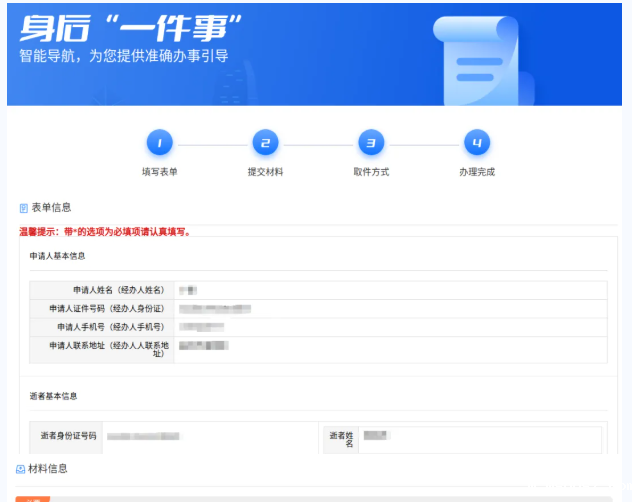Click the step 1 circle icon
The width and height of the screenshot is (634, 502).
[159, 144]
